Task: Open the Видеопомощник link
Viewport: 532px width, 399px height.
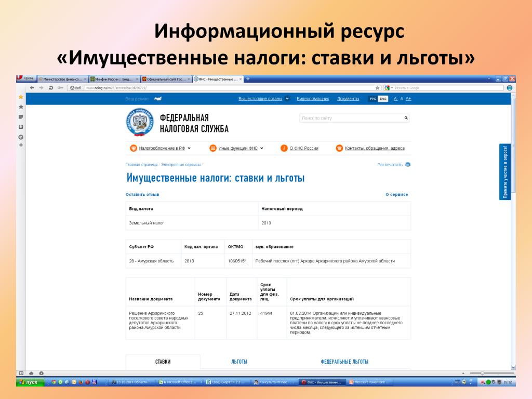Action: click(313, 99)
